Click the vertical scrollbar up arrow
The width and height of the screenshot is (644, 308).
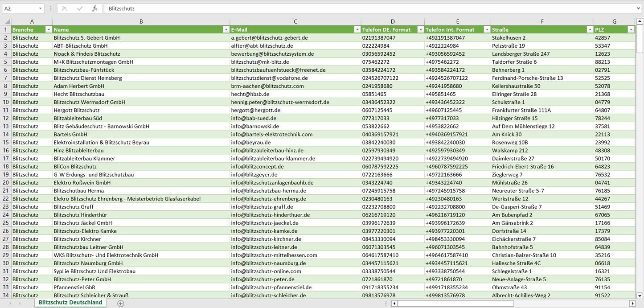pyautogui.click(x=640, y=21)
